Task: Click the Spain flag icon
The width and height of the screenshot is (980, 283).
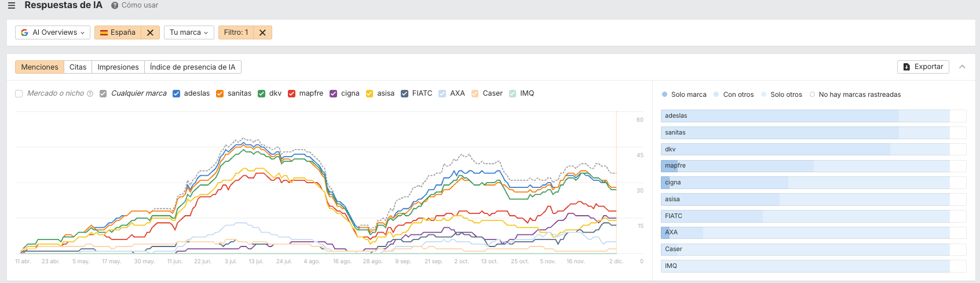Action: (x=104, y=32)
